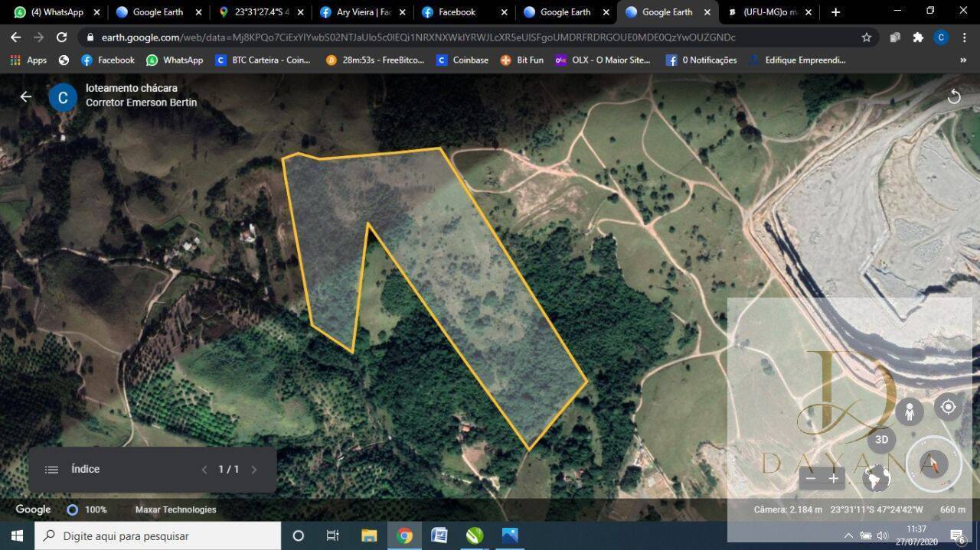Open the notification center icon
This screenshot has height=550, width=980.
957,535
